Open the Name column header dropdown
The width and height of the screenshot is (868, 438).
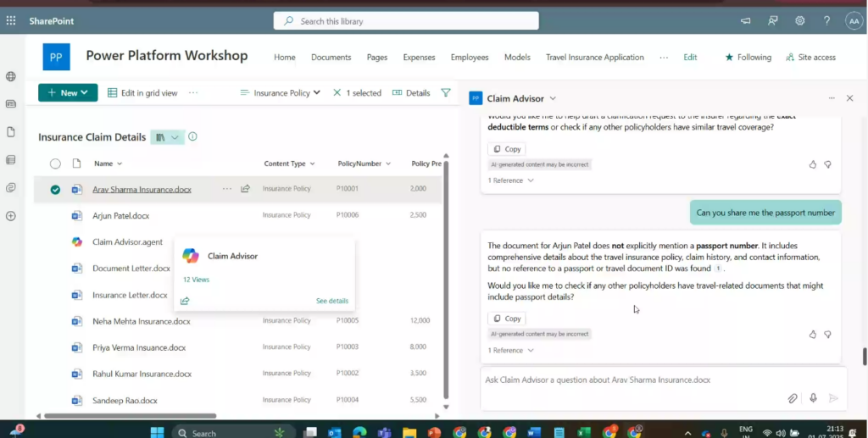pyautogui.click(x=108, y=164)
